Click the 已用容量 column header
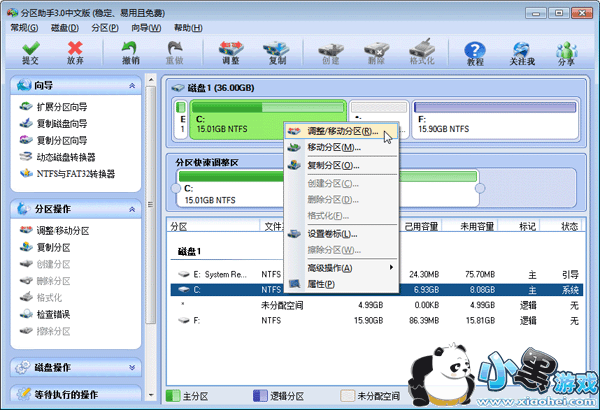Screen dimensions: 600x410 coord(421,226)
